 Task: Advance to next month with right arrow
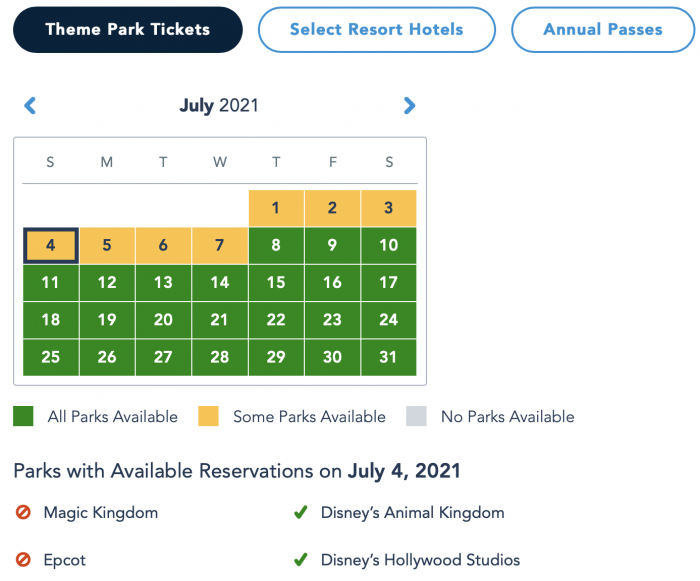409,106
